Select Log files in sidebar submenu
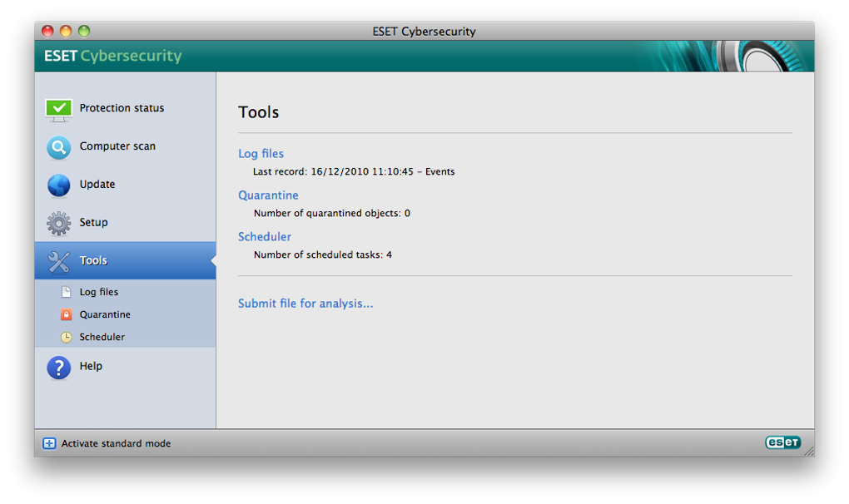The image size is (849, 504). (98, 292)
